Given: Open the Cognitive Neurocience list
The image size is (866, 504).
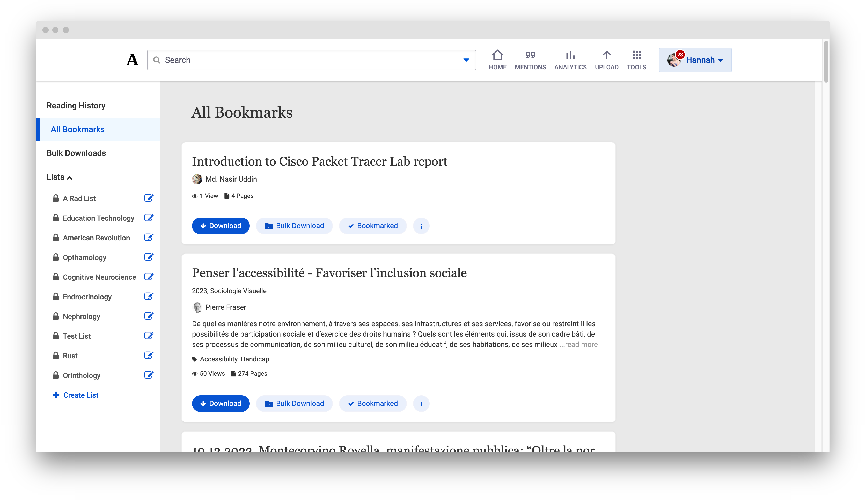Looking at the screenshot, I should pos(100,277).
